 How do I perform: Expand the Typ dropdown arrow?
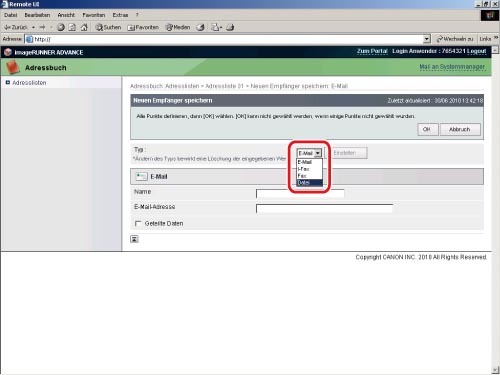pyautogui.click(x=318, y=153)
